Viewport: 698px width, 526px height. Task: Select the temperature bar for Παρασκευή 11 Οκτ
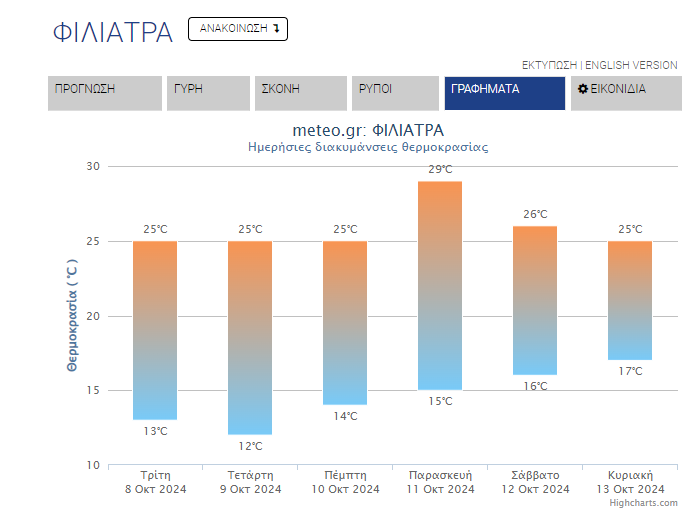pos(440,285)
